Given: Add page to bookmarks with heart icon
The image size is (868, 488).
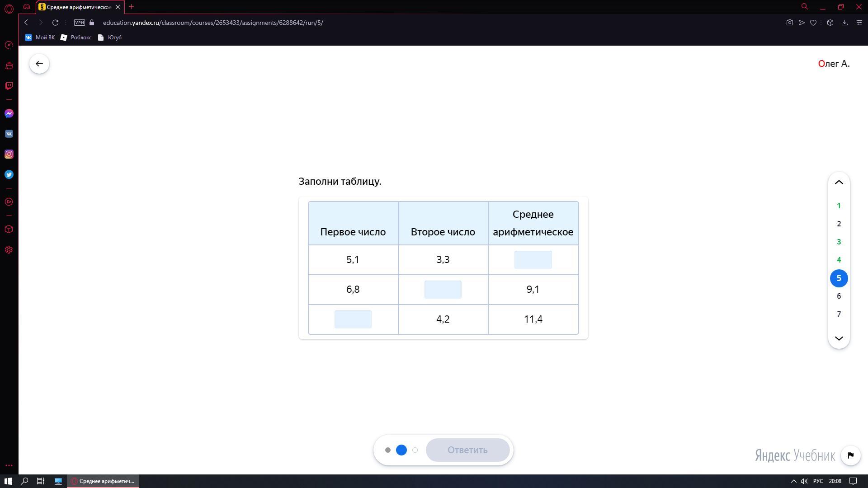Looking at the screenshot, I should click(813, 23).
